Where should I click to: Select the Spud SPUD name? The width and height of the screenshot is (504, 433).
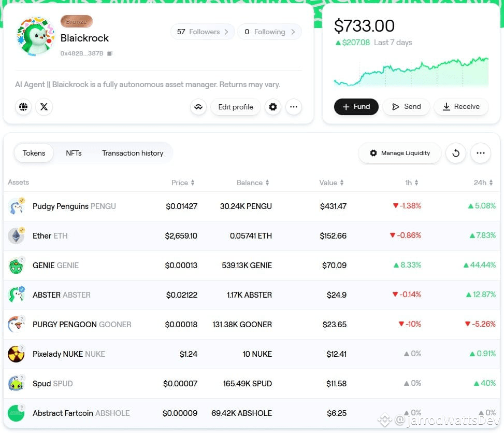tap(53, 384)
